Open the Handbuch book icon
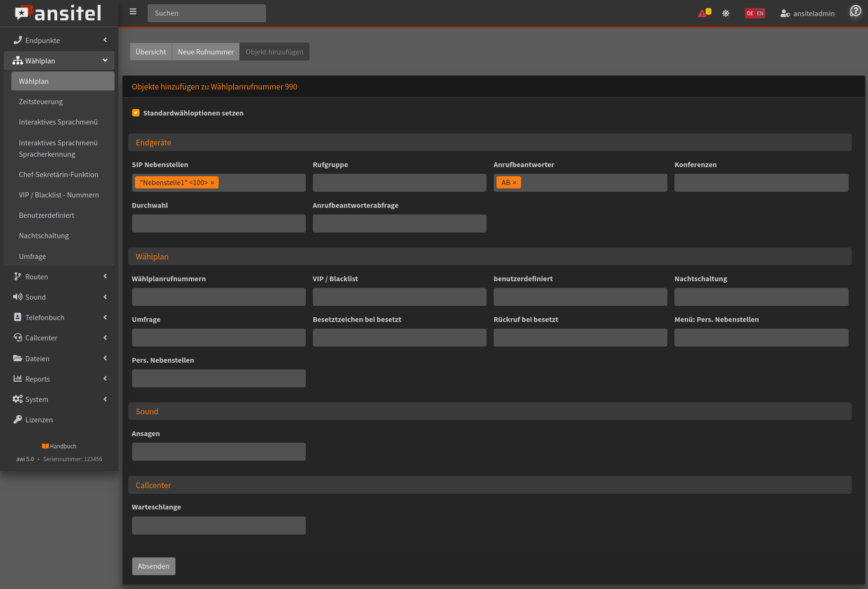 click(x=45, y=446)
